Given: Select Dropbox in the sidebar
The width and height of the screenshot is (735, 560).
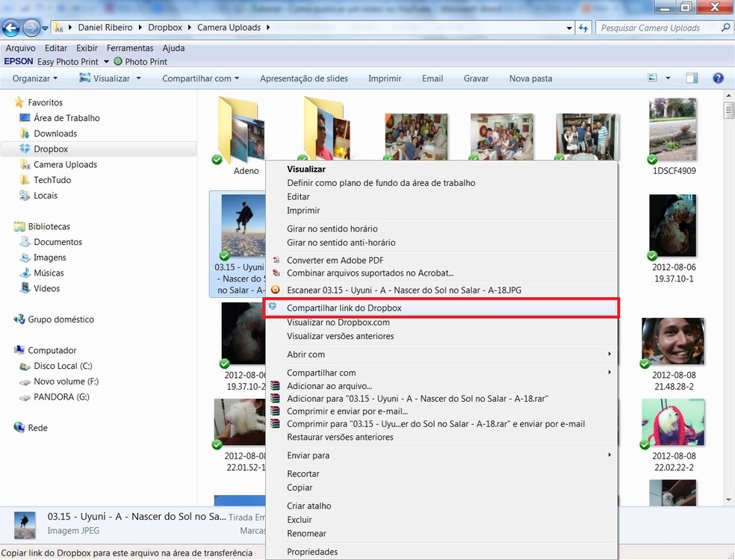Looking at the screenshot, I should [51, 149].
